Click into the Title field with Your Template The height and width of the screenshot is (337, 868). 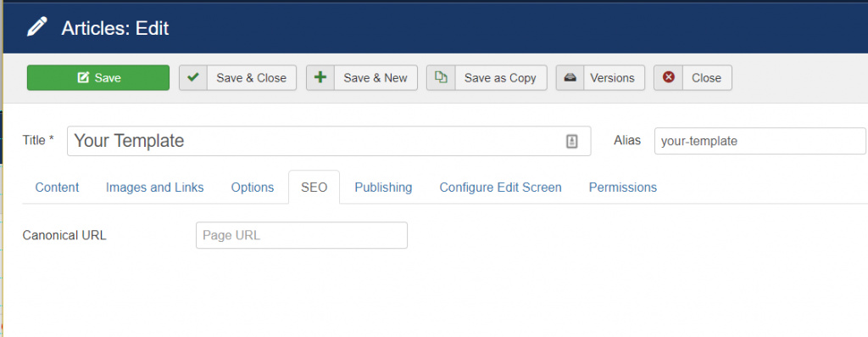click(329, 141)
